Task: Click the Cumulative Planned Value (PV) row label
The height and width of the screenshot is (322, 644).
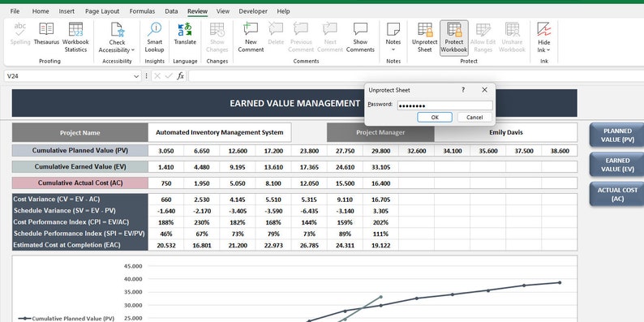Action: click(80, 151)
